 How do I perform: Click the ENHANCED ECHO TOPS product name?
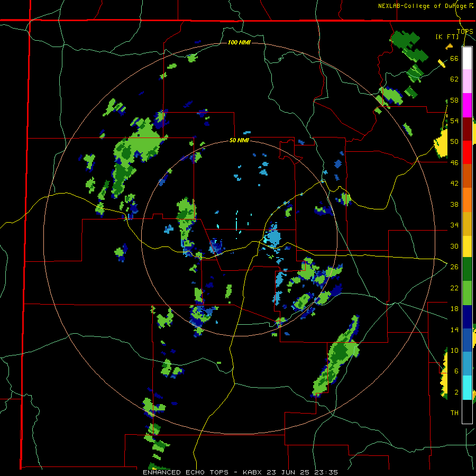[x=185, y=472]
